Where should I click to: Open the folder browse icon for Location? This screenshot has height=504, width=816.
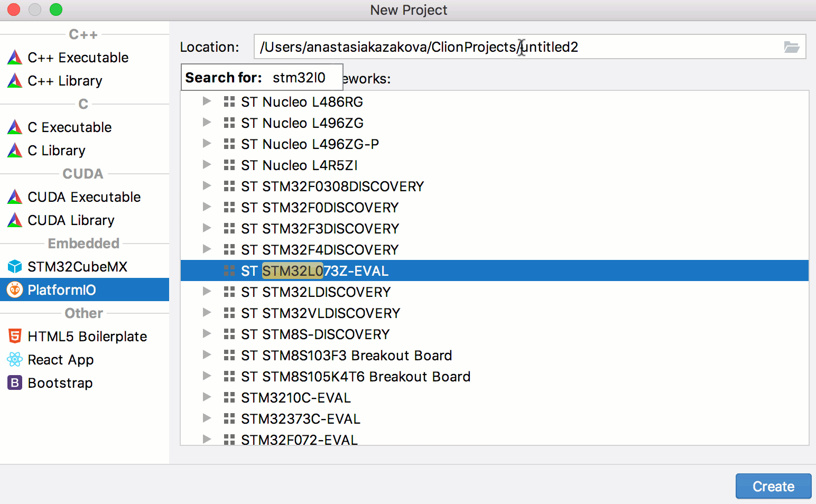click(791, 47)
